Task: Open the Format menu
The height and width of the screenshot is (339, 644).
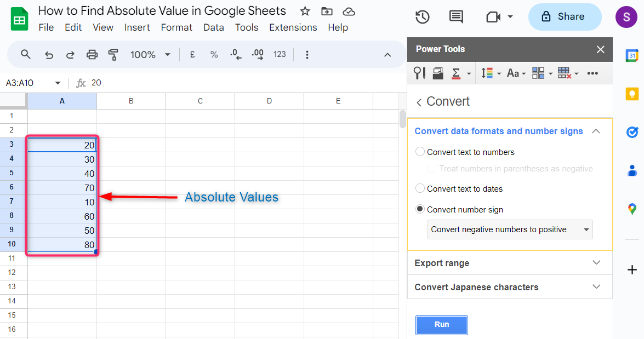Action: pos(176,27)
